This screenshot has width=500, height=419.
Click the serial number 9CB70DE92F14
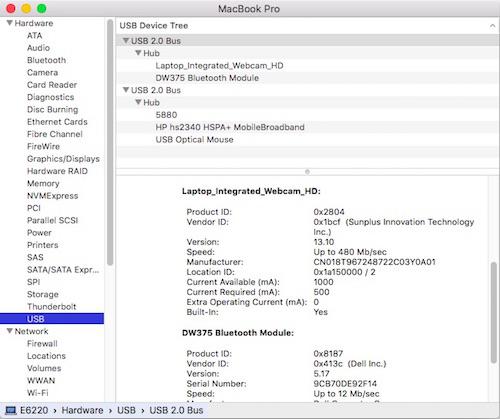click(x=345, y=384)
